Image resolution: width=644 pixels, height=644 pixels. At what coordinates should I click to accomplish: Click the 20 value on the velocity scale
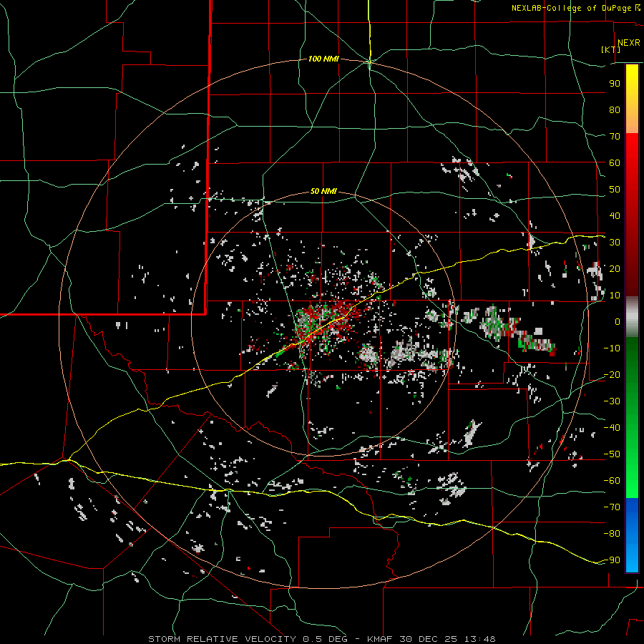(615, 269)
